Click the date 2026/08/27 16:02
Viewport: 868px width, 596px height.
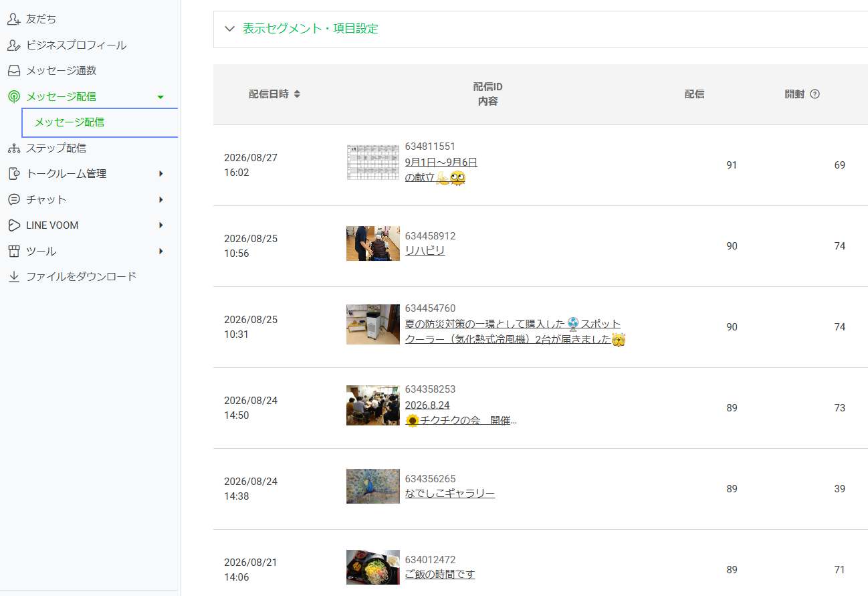click(251, 165)
